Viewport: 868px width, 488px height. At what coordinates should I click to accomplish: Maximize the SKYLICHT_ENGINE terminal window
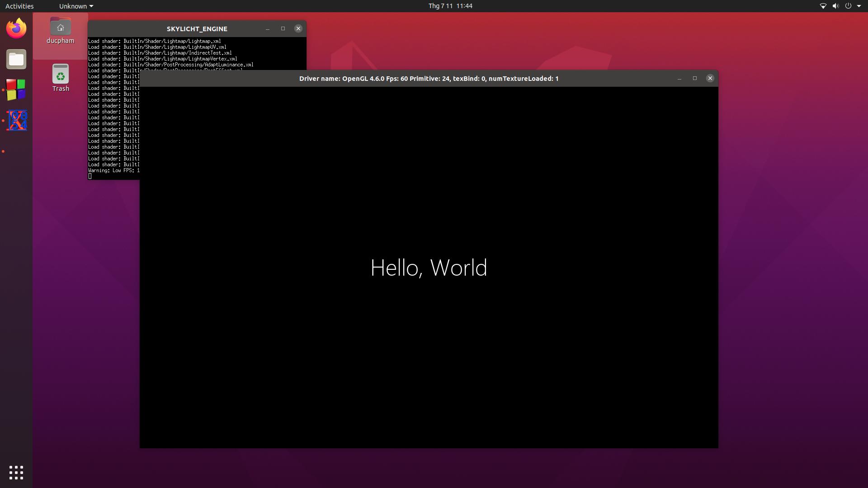(x=283, y=28)
